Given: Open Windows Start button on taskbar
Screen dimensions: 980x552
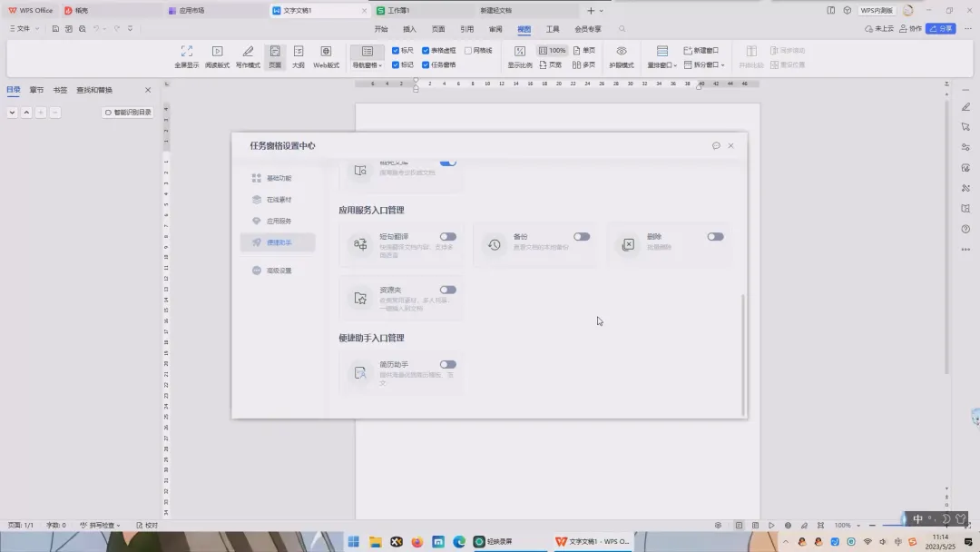Looking at the screenshot, I should coord(354,541).
